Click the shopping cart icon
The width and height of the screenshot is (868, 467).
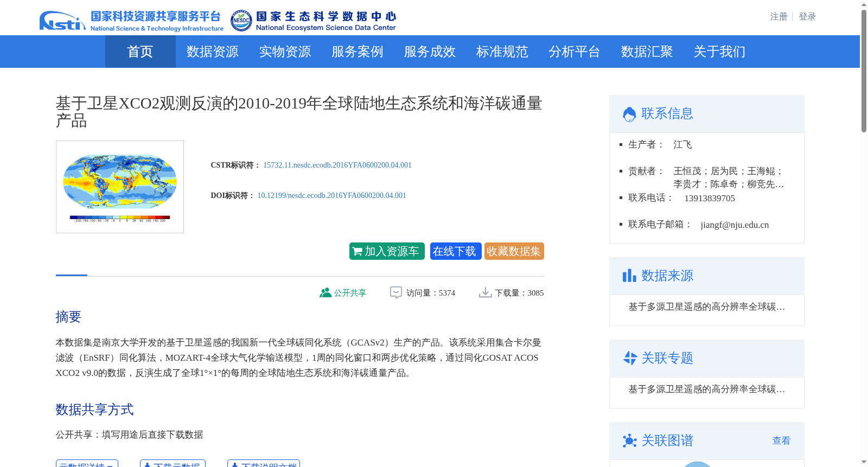tap(357, 252)
